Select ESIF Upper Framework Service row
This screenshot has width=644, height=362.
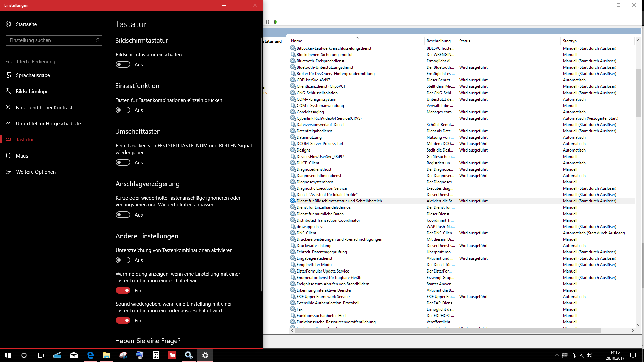point(462,296)
